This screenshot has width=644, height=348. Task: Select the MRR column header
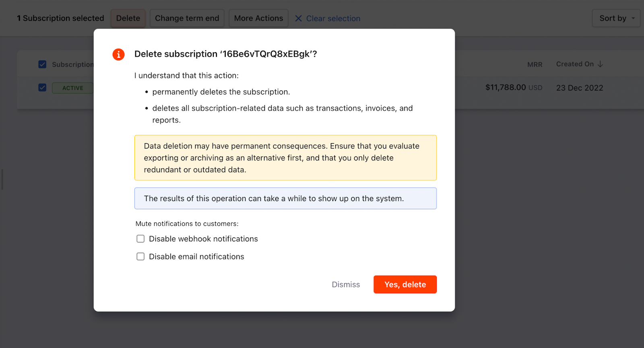[x=535, y=65]
